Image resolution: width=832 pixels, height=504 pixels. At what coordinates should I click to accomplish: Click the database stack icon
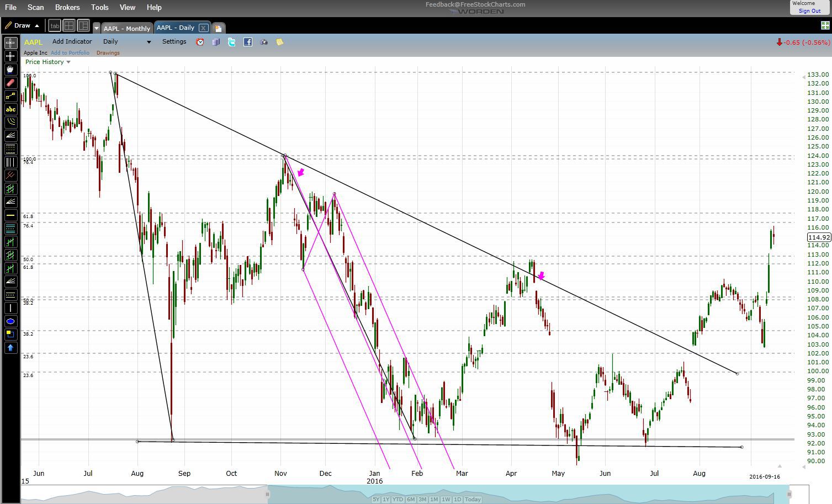tap(216, 42)
